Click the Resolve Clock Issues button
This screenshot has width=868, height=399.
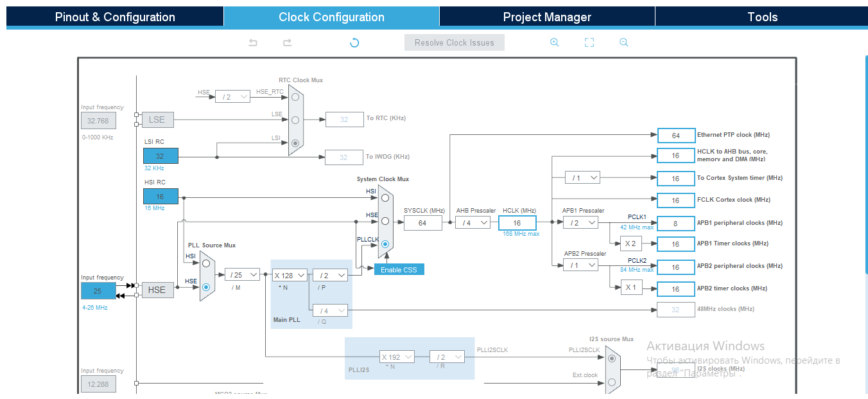(455, 42)
